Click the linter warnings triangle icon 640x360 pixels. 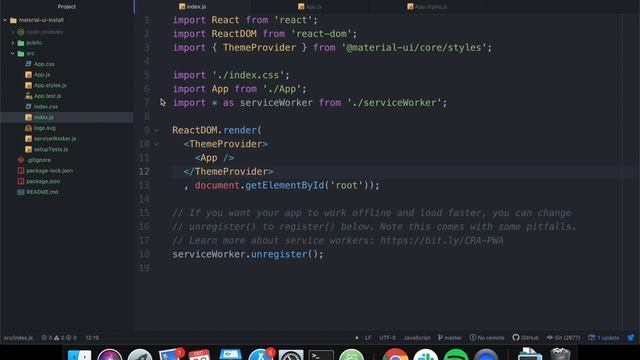[x=56, y=338]
